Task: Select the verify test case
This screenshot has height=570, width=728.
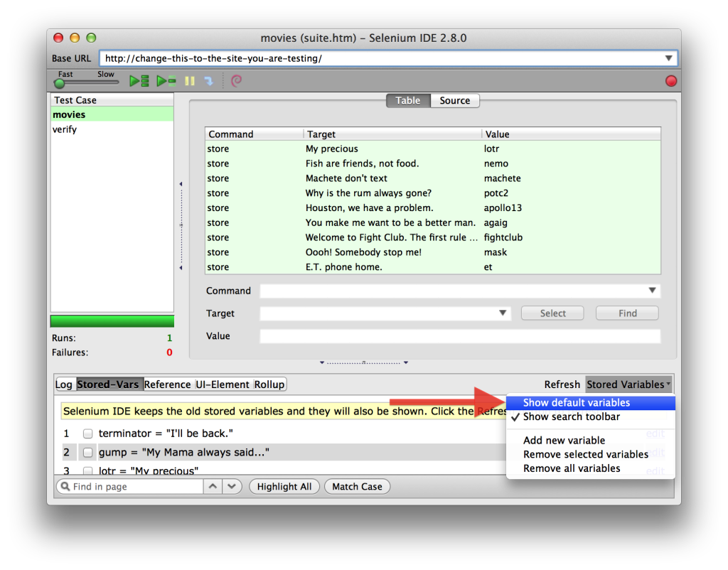Action: pyautogui.click(x=112, y=129)
